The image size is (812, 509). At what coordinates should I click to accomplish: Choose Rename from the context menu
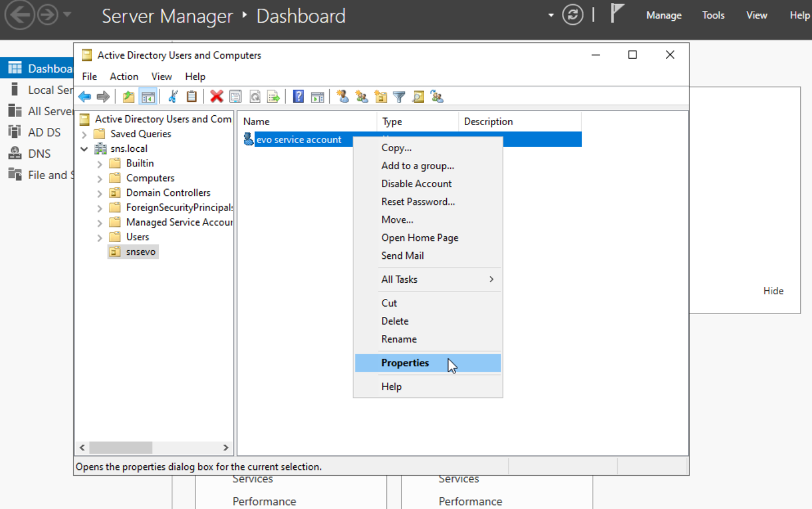click(x=428, y=339)
